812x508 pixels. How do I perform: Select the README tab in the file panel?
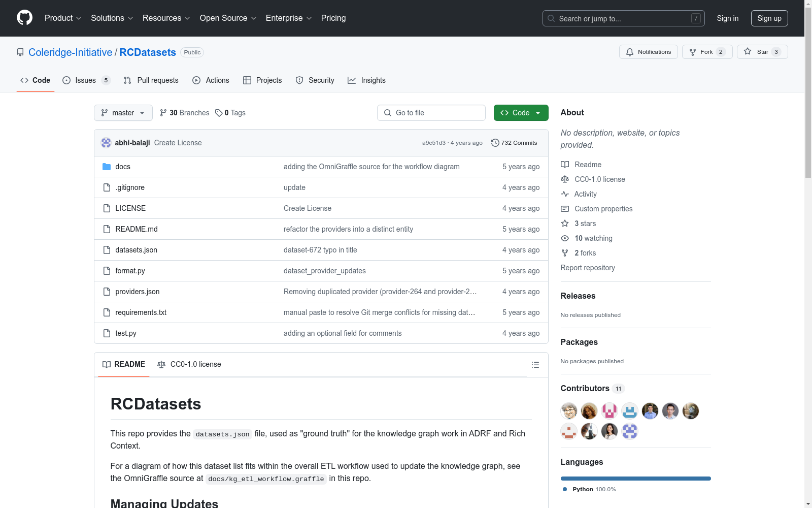click(124, 364)
